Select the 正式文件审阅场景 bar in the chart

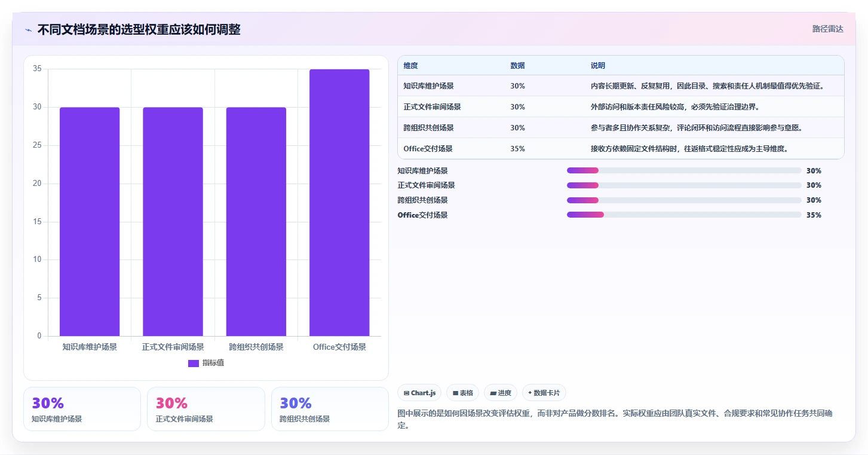[173, 222]
